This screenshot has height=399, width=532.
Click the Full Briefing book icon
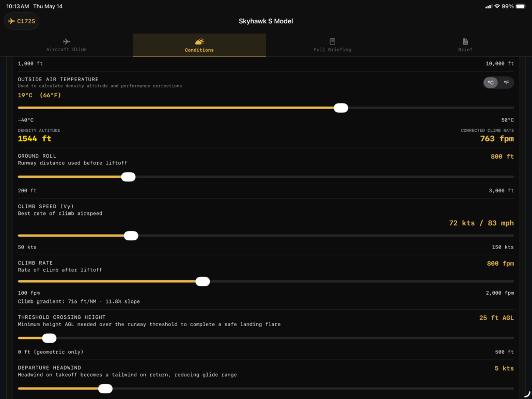click(332, 41)
